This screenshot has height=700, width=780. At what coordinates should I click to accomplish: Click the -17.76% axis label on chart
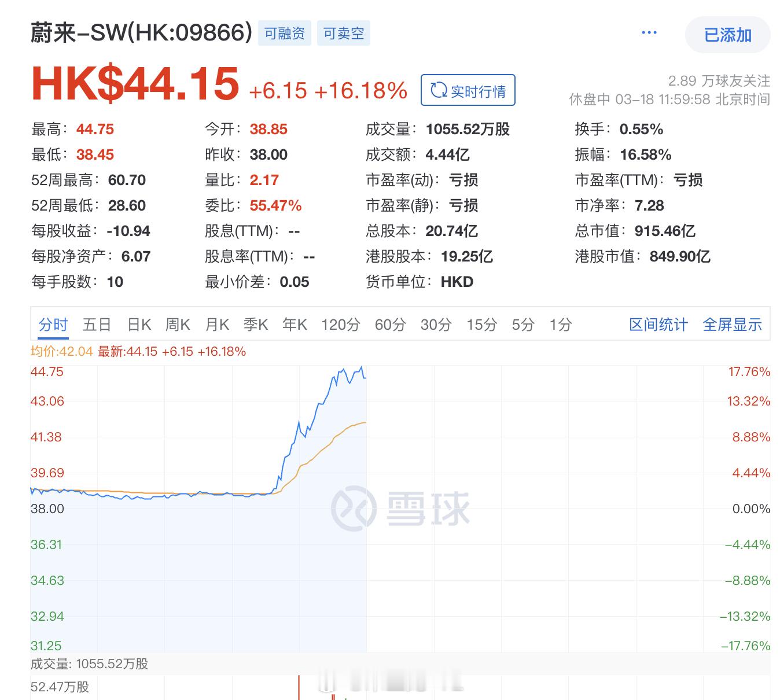[x=746, y=646]
